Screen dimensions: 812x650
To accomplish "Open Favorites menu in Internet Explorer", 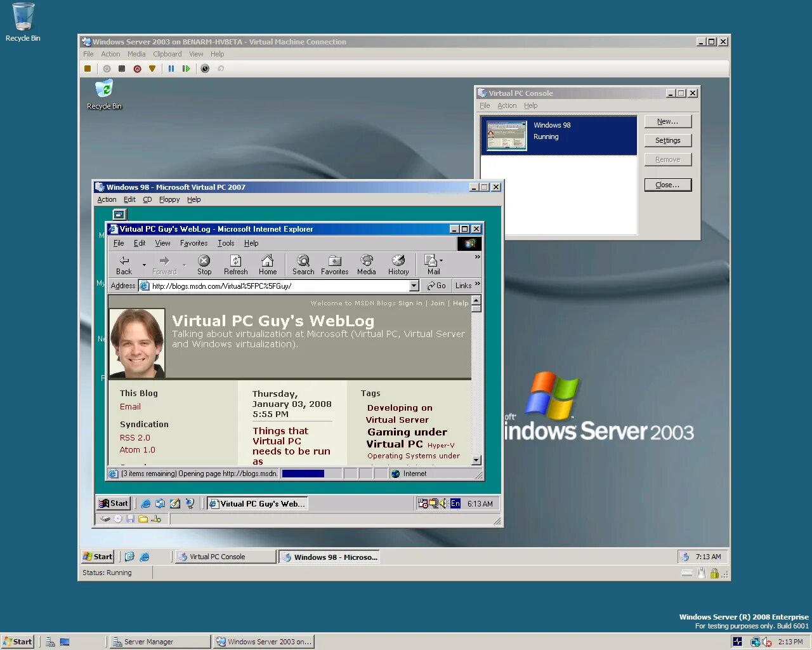I will (x=193, y=243).
